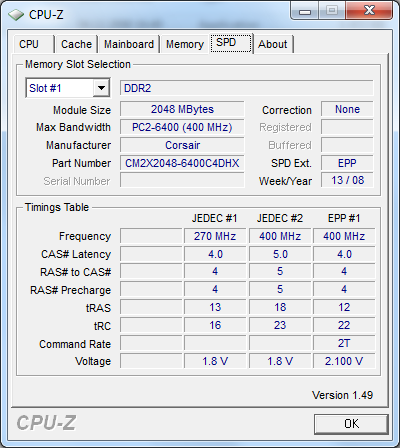Click the EPP #1 column header

coord(344,218)
